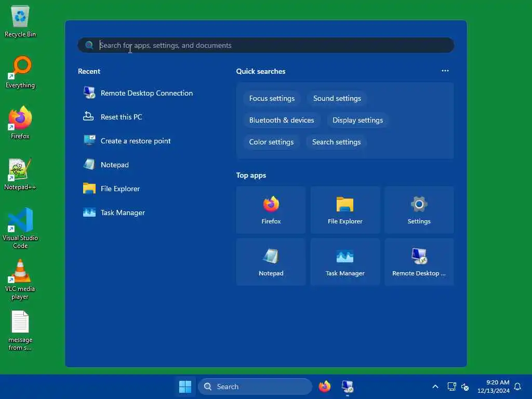The width and height of the screenshot is (532, 399).
Task: Open Recycle Bin desktop icon
Action: coord(20,21)
